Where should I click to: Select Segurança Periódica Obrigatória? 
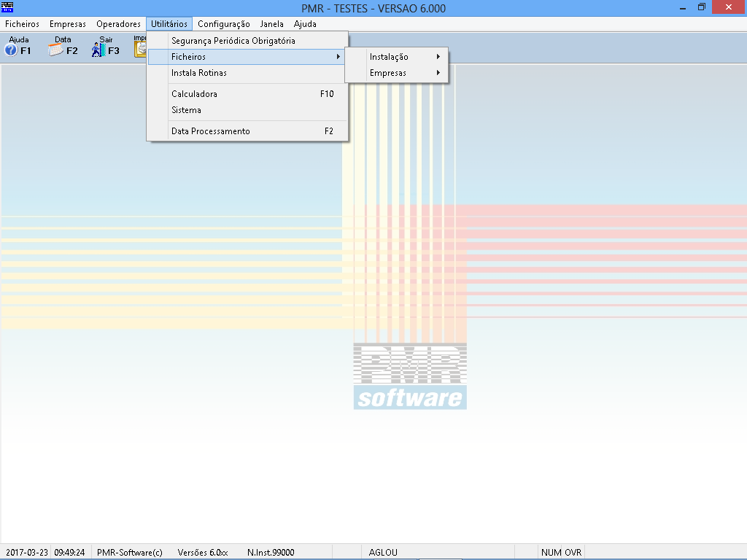coord(248,41)
